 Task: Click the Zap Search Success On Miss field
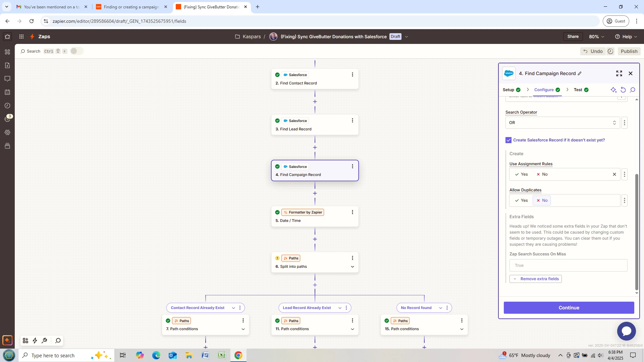point(568,265)
